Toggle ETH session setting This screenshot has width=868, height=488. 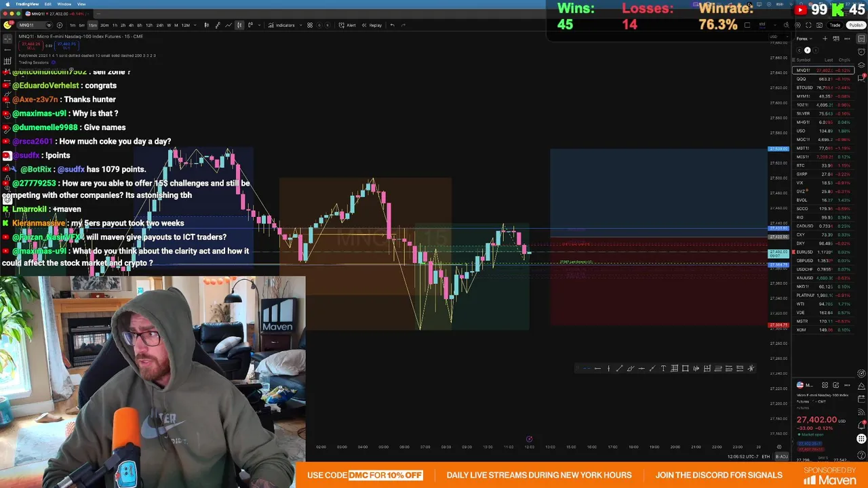tap(766, 456)
